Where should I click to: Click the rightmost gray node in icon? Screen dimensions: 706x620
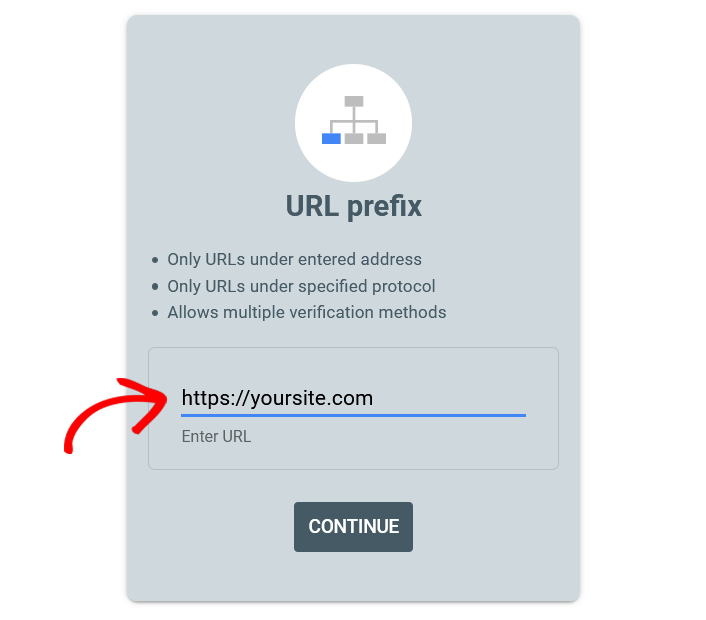point(377,139)
